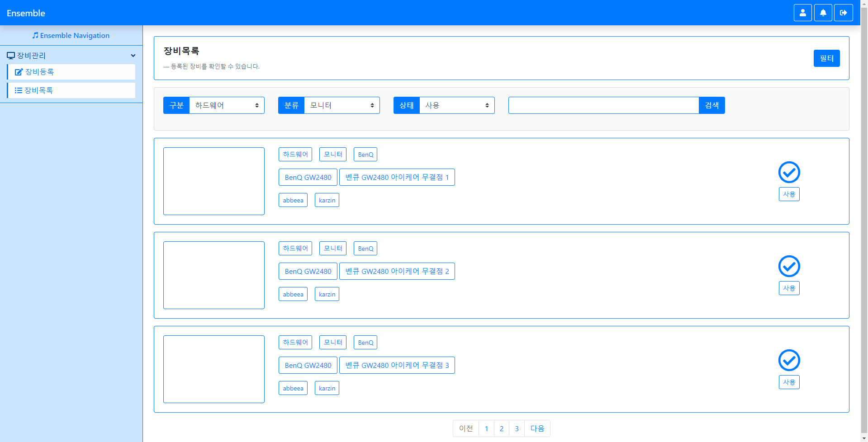
Task: Go to 장비등록 in sidebar
Action: click(x=71, y=72)
